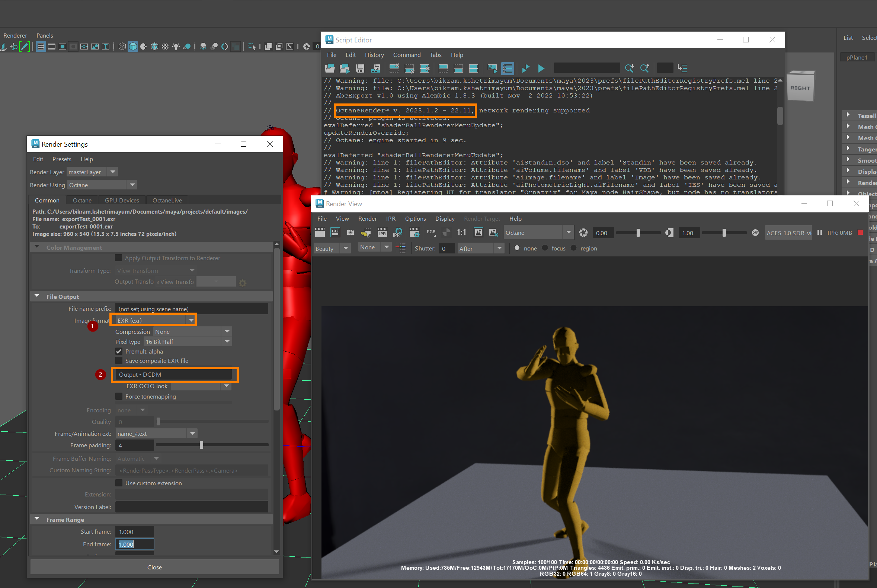Click the red stop render icon
This screenshot has width=877, height=588.
(x=860, y=233)
